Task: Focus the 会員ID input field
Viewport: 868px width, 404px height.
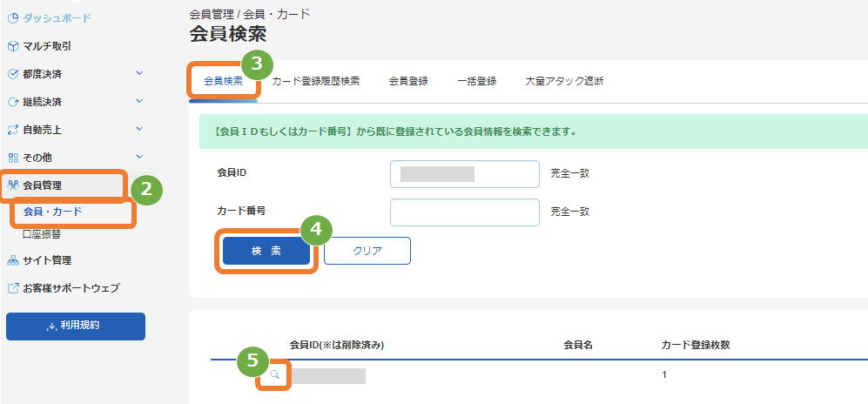Action: tap(464, 174)
